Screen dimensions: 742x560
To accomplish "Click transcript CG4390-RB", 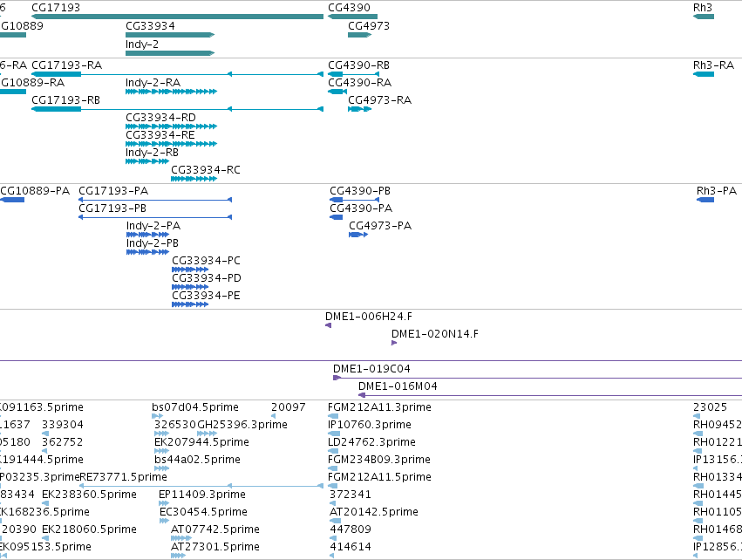I will [353, 74].
